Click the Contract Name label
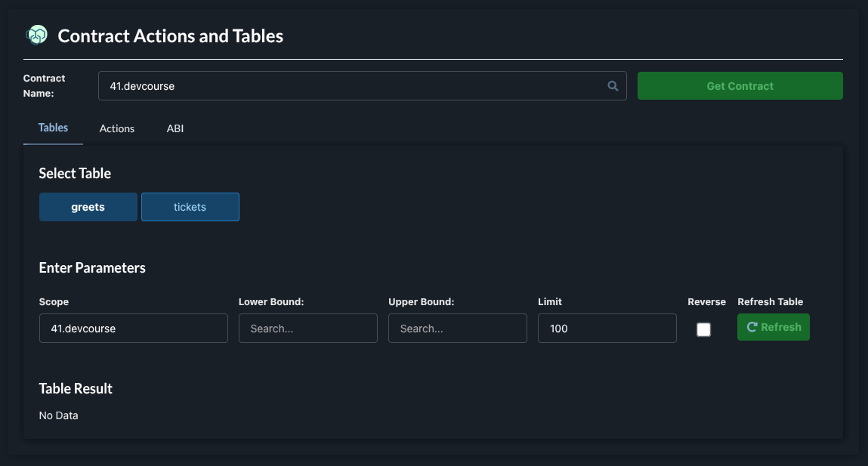 (x=45, y=86)
